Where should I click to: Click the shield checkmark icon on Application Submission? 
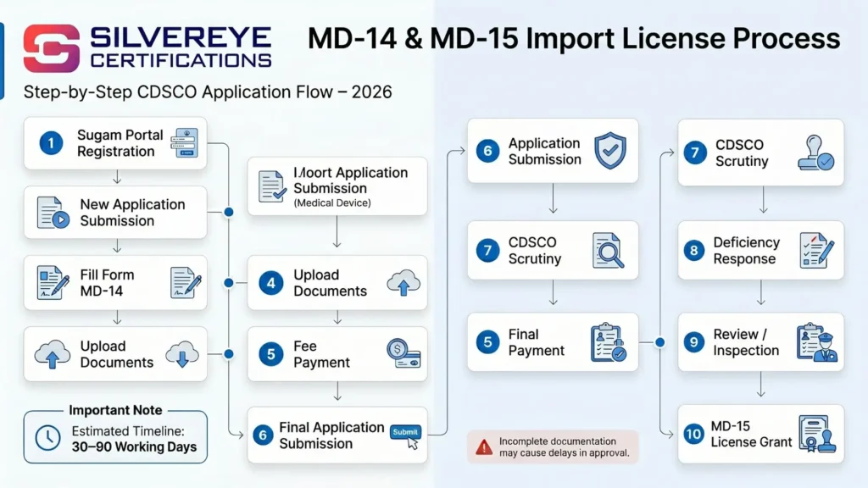click(x=610, y=151)
